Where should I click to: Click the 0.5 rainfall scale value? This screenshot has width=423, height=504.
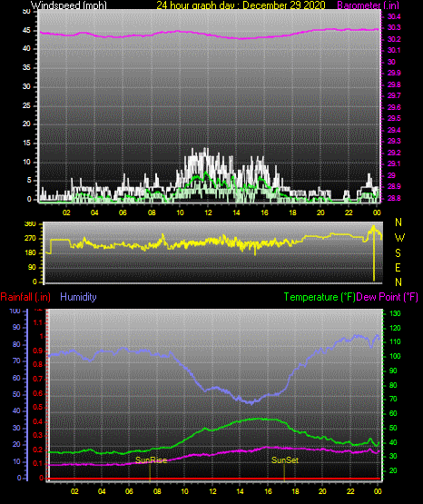coord(37,407)
